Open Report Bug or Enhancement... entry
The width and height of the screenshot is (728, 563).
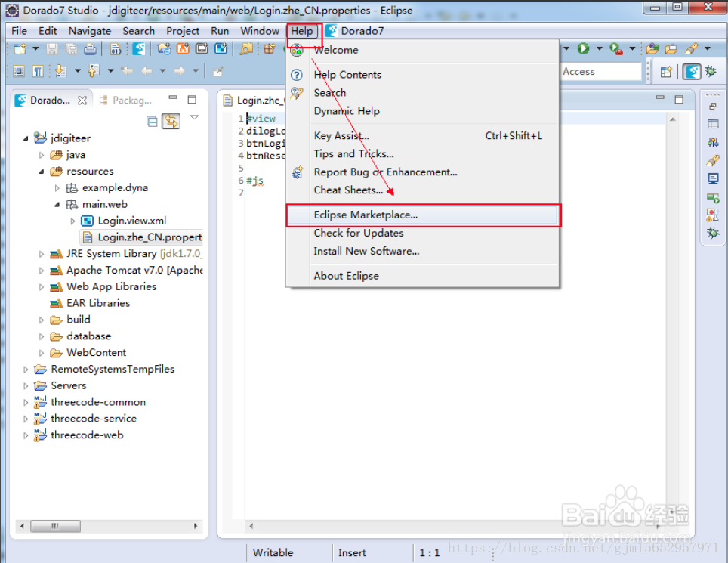[x=422, y=172]
